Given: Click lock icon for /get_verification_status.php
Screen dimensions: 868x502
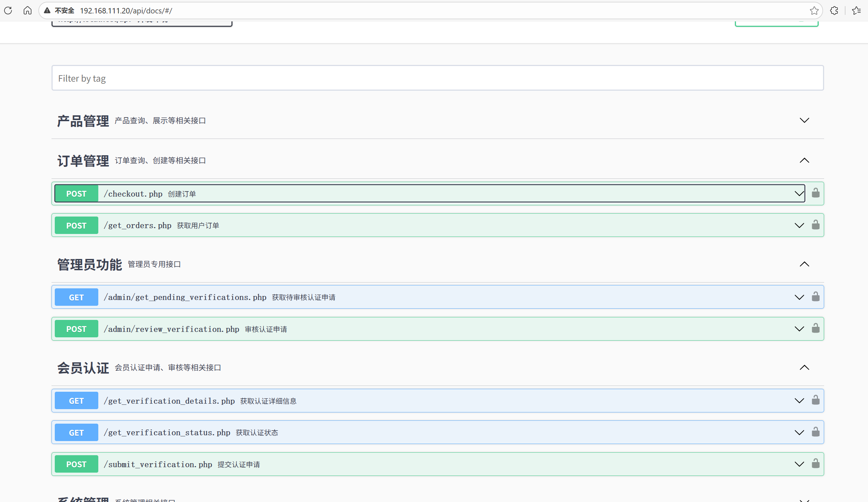Looking at the screenshot, I should tap(815, 432).
